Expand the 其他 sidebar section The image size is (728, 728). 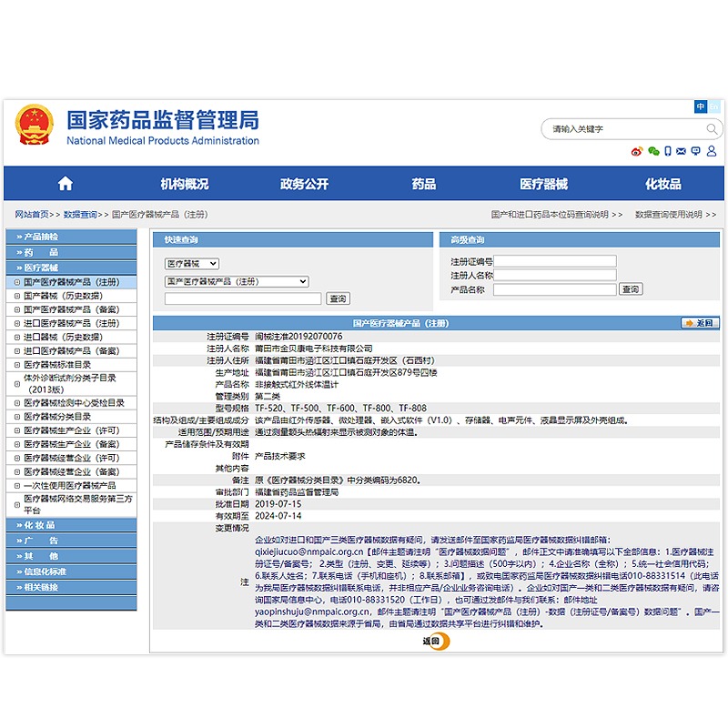[x=72, y=556]
